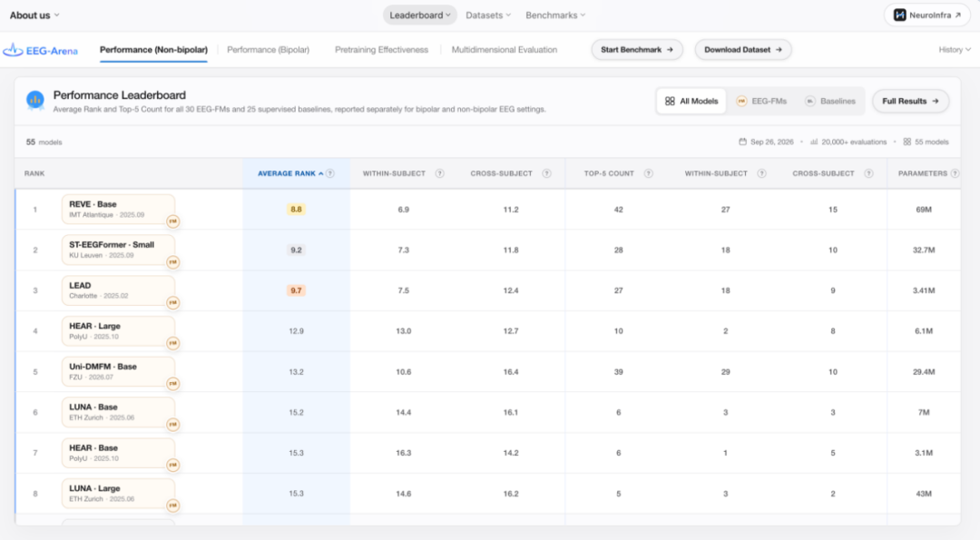
Task: Open the About us dropdown
Action: [34, 15]
